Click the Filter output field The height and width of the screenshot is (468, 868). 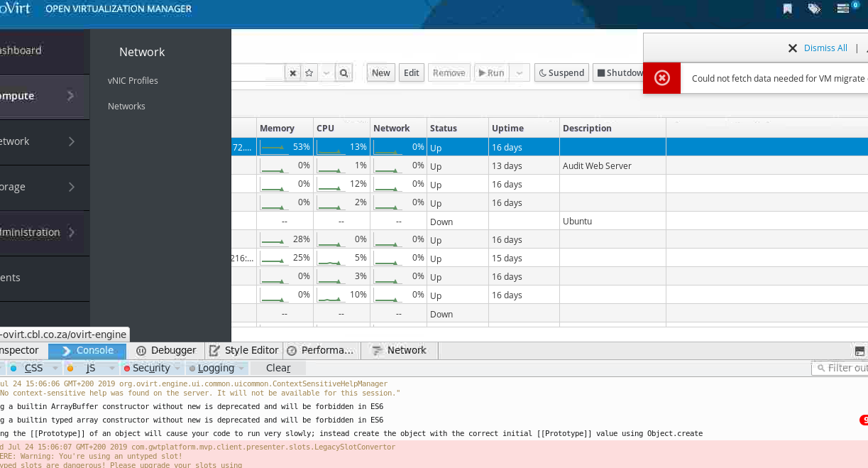pos(845,368)
